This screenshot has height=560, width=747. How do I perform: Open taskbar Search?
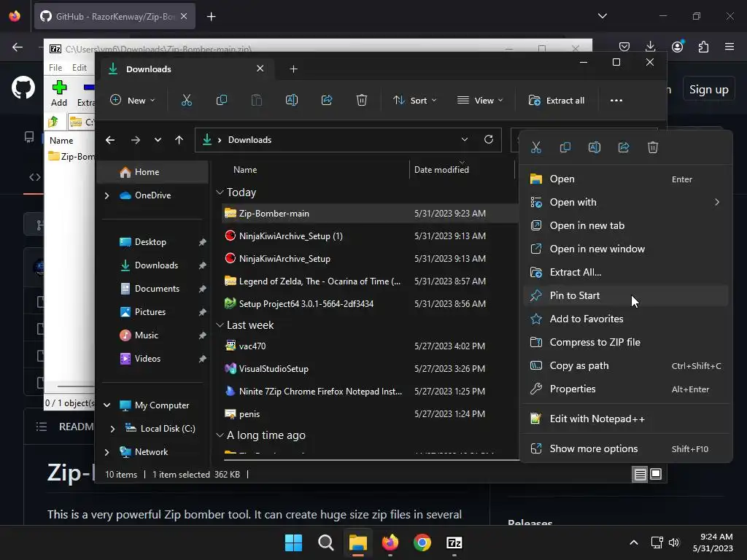pyautogui.click(x=326, y=542)
